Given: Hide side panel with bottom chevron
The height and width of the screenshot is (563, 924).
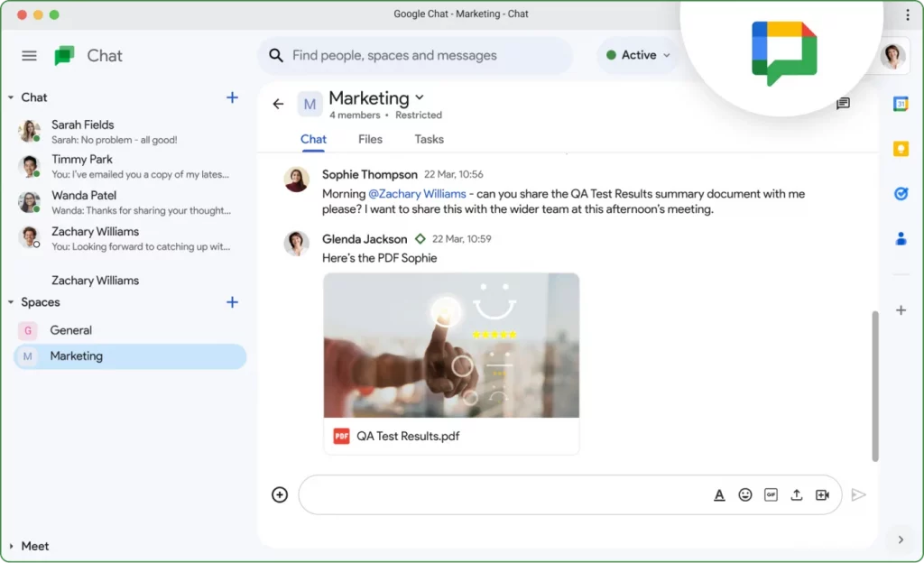Looking at the screenshot, I should coord(901,540).
